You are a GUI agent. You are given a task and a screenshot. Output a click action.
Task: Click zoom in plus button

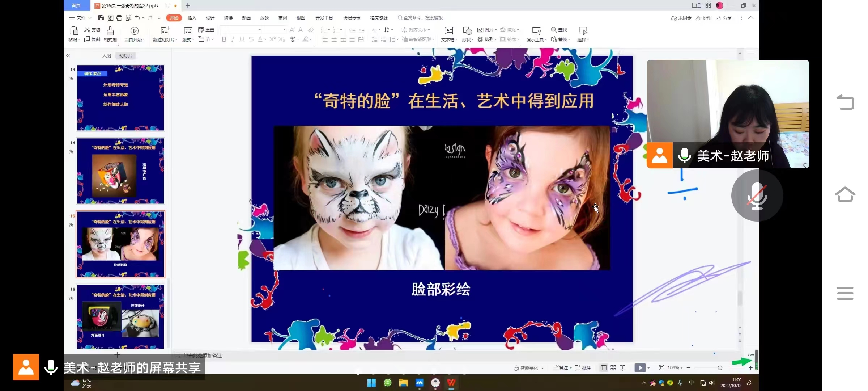click(x=751, y=368)
